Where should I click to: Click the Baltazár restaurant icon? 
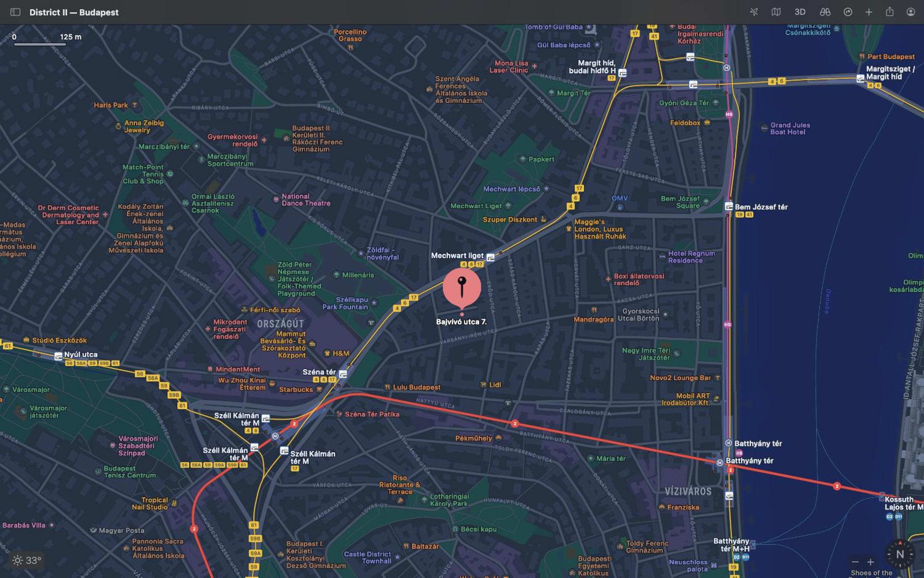pyautogui.click(x=406, y=546)
